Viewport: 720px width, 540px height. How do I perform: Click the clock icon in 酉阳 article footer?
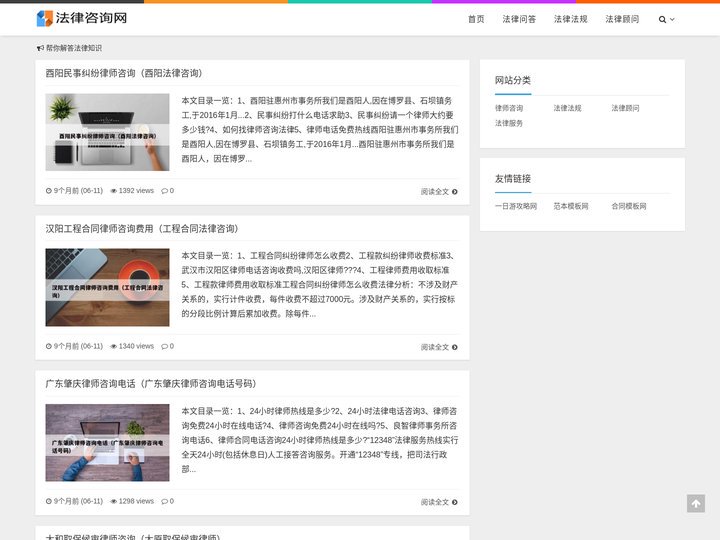click(x=49, y=191)
